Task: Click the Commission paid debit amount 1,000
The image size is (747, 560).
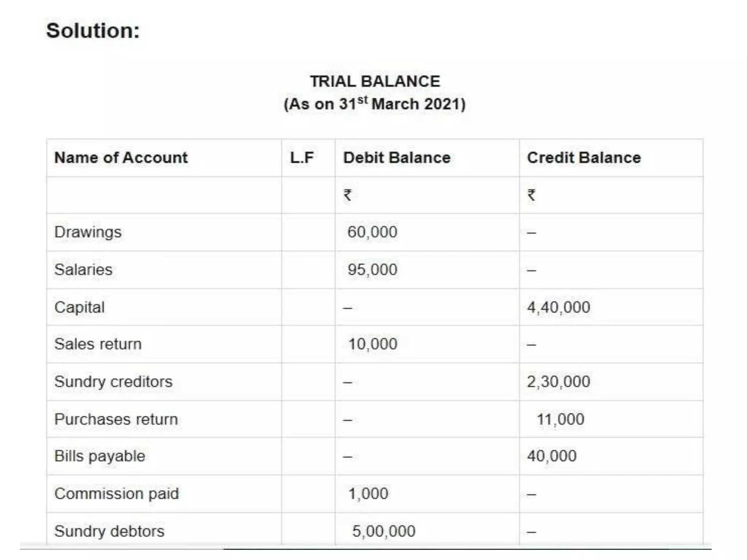Action: pyautogui.click(x=368, y=494)
